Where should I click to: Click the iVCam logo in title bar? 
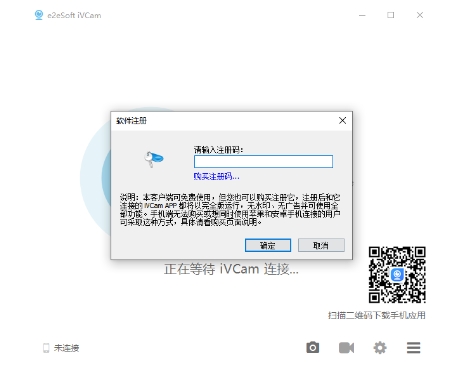[x=39, y=15]
